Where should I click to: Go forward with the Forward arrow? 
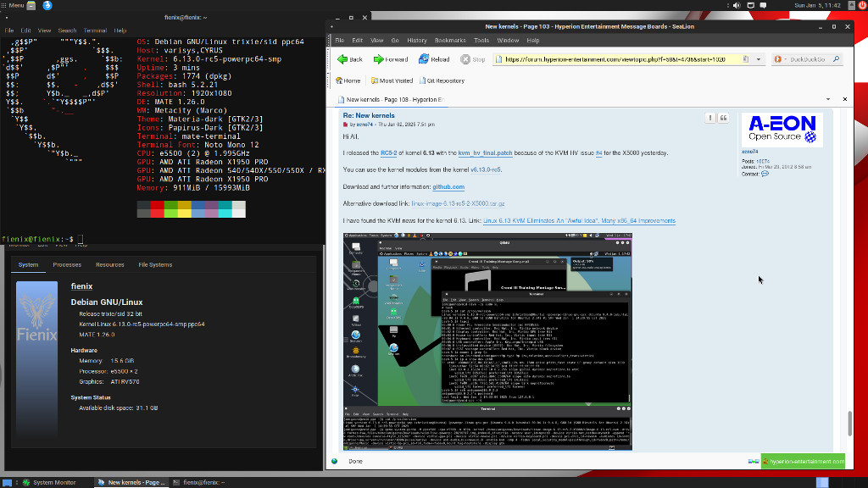(390, 59)
